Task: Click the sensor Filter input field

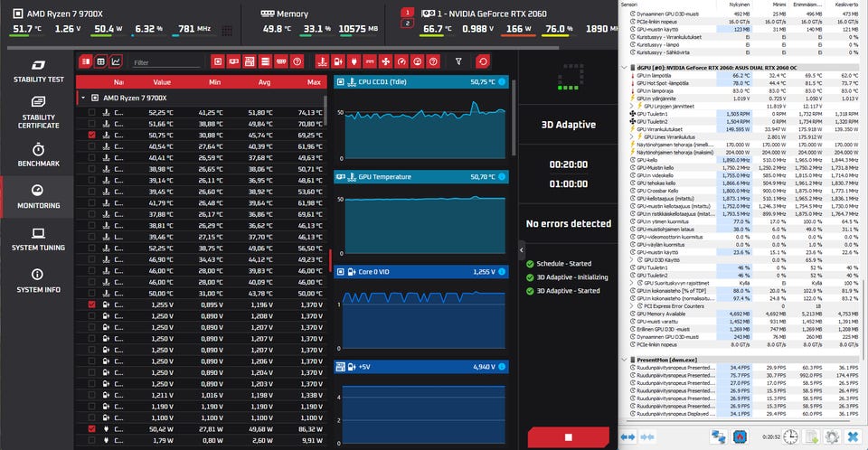Action: (165, 62)
